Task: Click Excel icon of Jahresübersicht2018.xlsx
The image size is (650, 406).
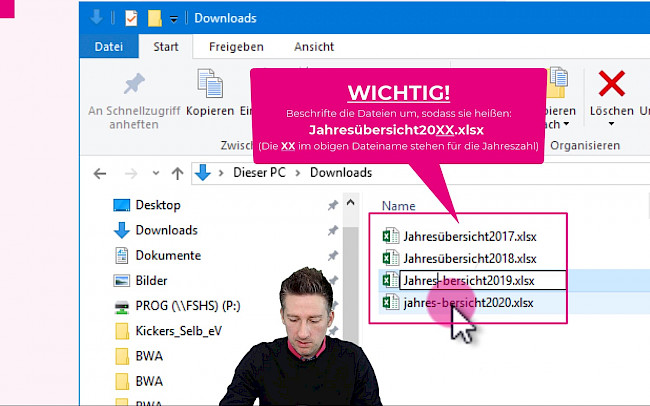Action: pos(390,258)
